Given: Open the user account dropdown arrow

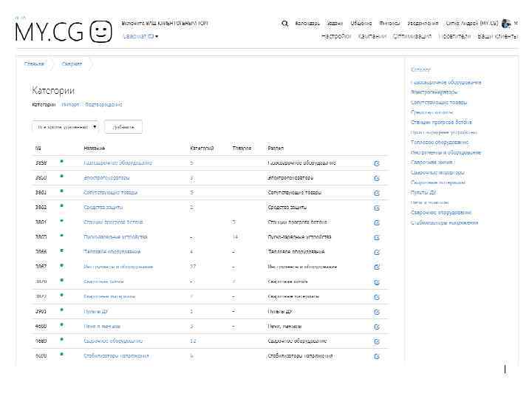Looking at the screenshot, I should (x=516, y=24).
